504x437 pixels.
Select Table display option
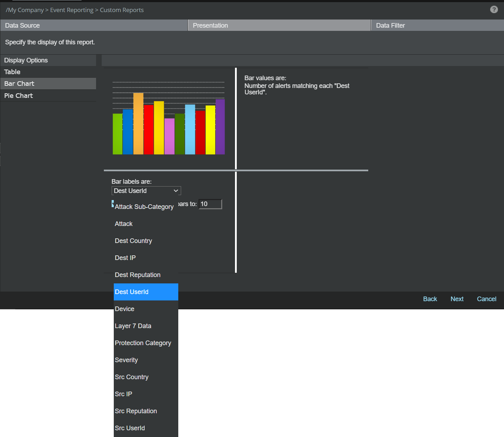pyautogui.click(x=48, y=72)
